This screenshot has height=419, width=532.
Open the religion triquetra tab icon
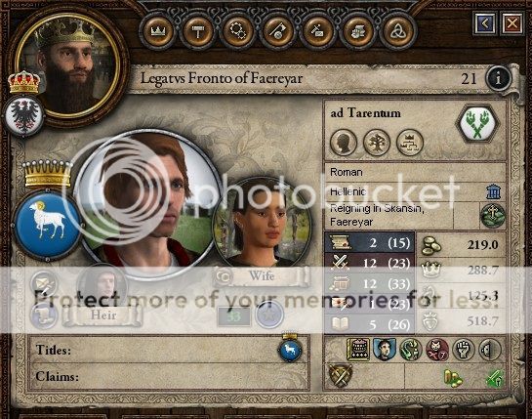(x=397, y=31)
